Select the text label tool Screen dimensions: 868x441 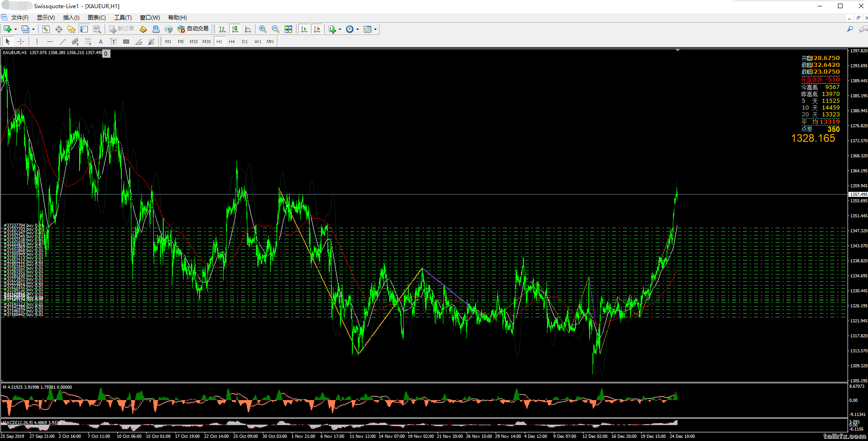(114, 41)
